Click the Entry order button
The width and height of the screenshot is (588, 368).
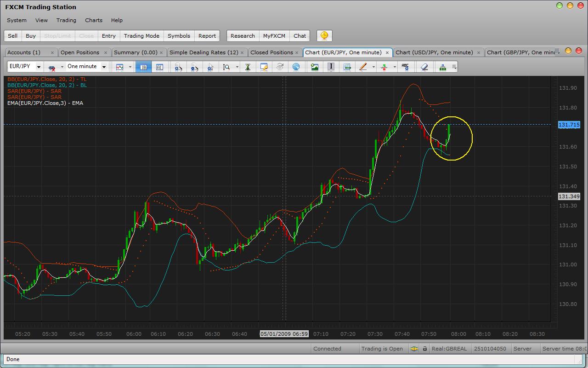tap(109, 36)
